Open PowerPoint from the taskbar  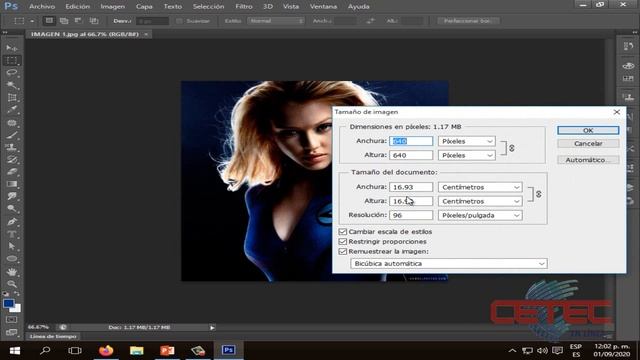click(167, 351)
